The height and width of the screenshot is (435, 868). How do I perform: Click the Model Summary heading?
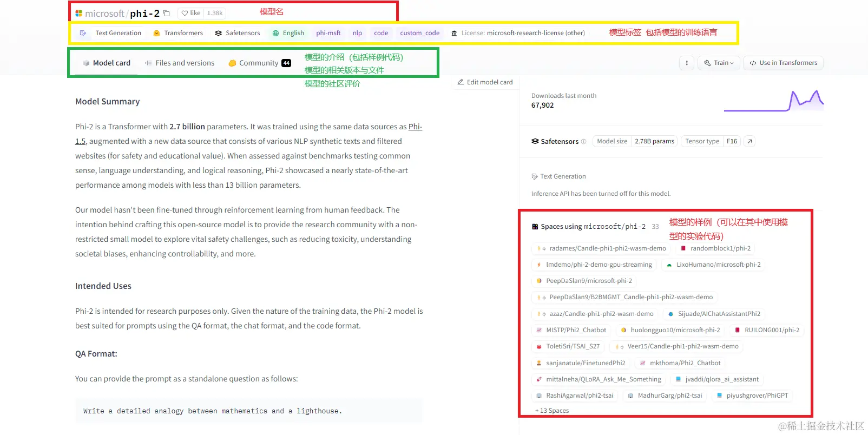pyautogui.click(x=107, y=102)
